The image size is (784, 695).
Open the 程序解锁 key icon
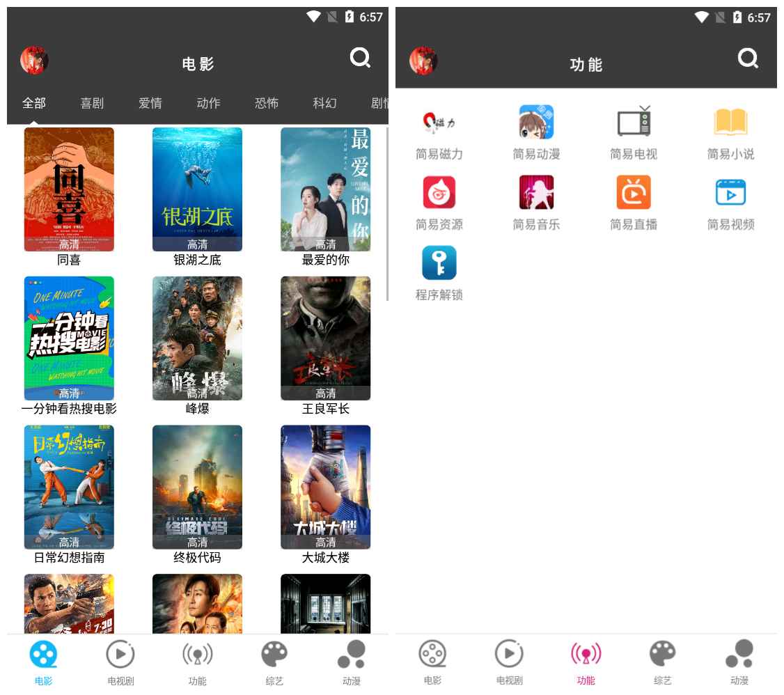click(439, 263)
